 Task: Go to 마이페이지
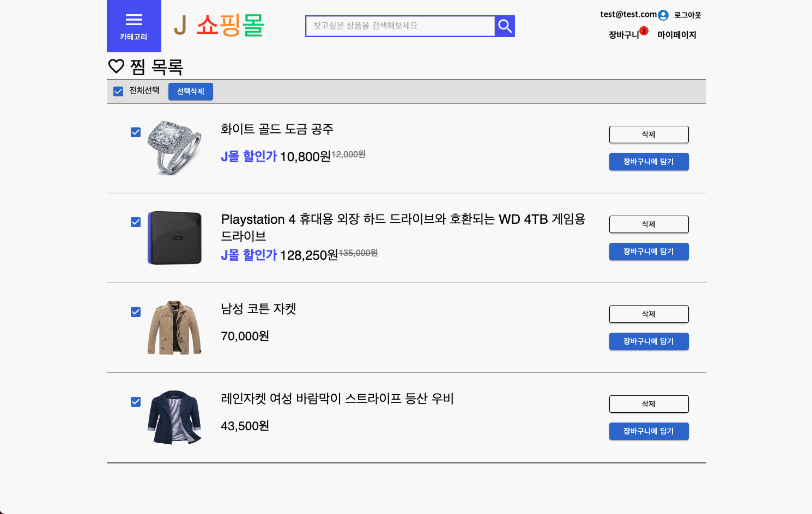click(676, 35)
